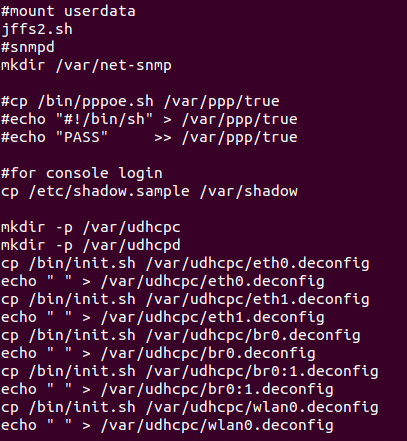The width and height of the screenshot is (407, 441).
Task: Click the cp line for br0:1.deconfig
Action: point(190,371)
